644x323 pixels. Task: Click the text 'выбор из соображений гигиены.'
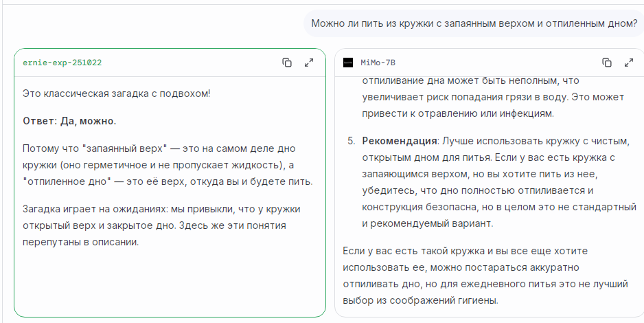click(421, 300)
